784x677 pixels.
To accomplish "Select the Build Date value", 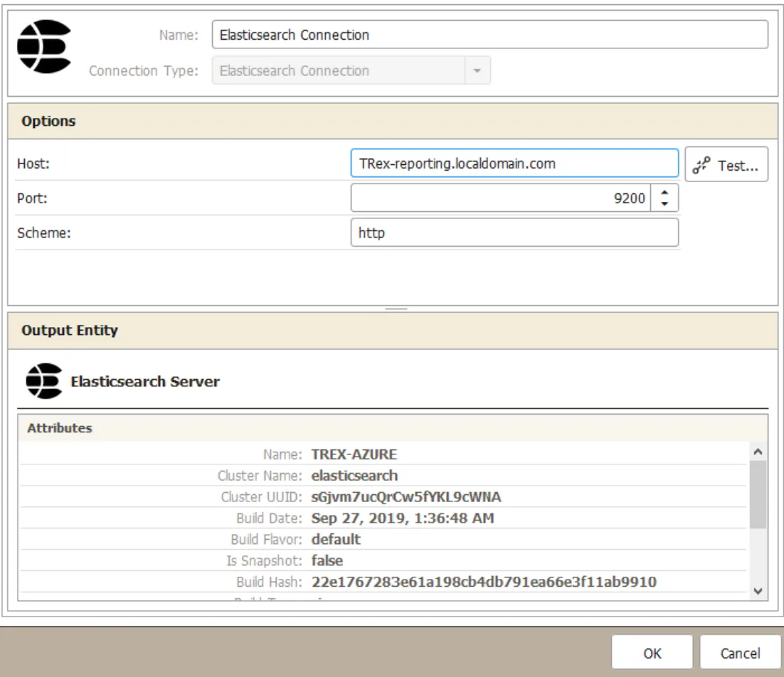I will [403, 518].
